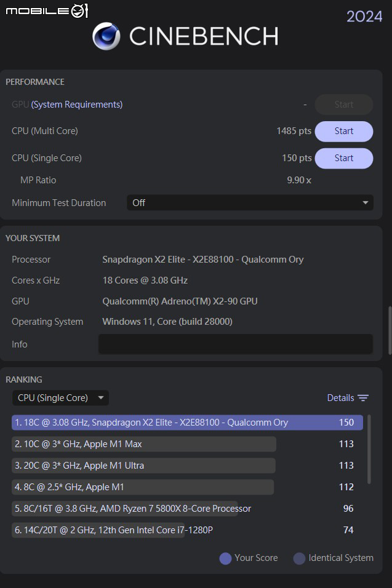
Task: Click the 9.90 x MP Ratio value
Action: pos(299,180)
